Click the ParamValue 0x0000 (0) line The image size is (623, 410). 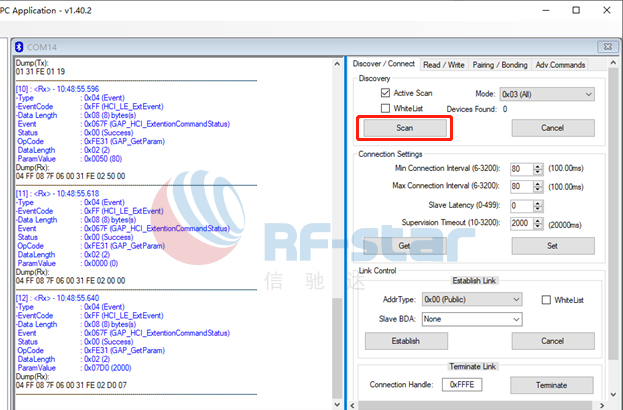68,263
